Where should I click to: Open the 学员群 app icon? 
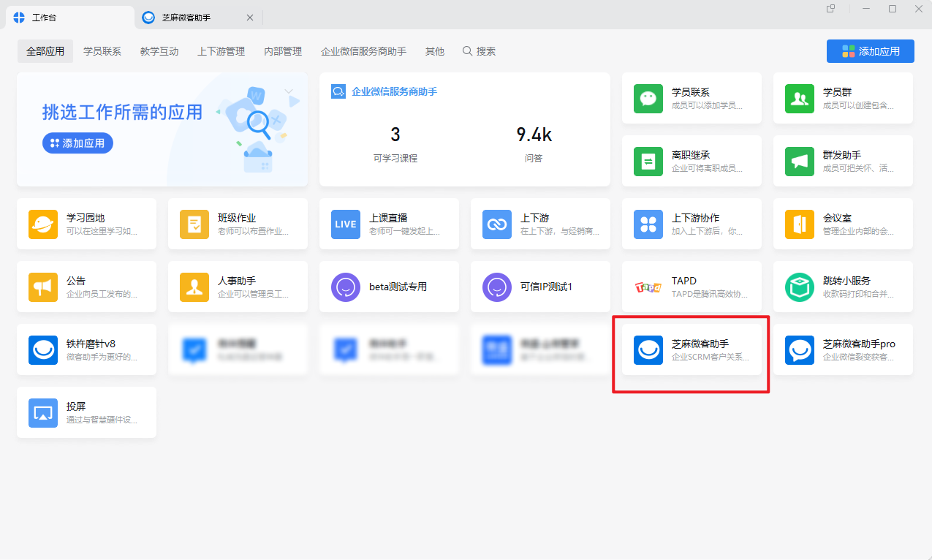(800, 98)
